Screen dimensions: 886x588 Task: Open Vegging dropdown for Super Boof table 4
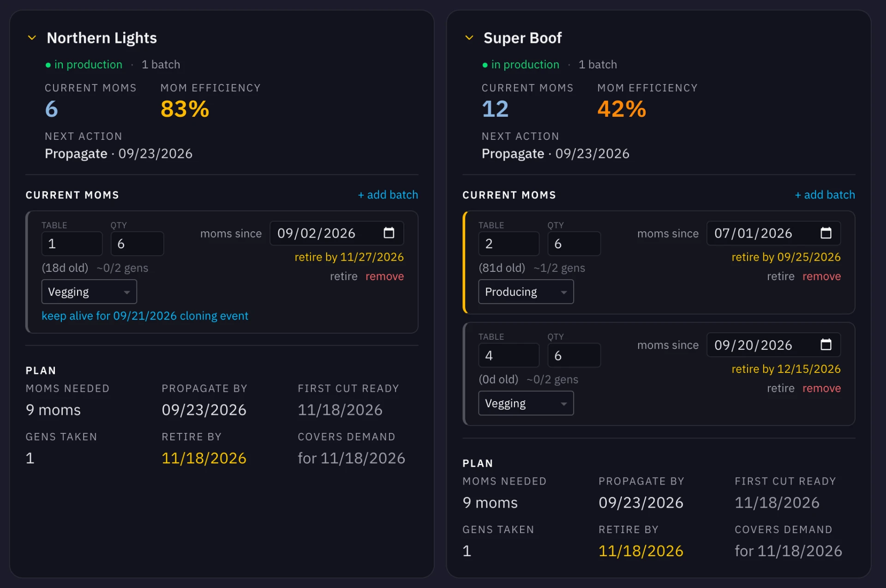pos(526,403)
